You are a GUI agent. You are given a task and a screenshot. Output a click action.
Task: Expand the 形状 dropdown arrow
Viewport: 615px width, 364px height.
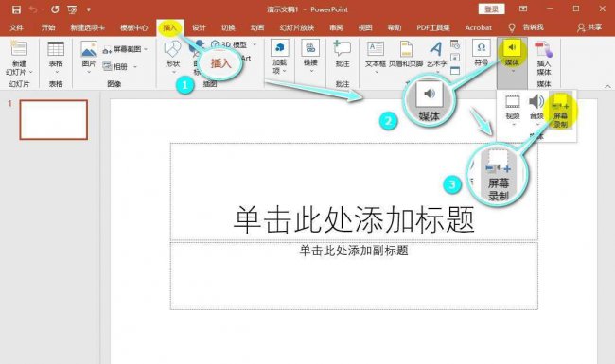point(173,72)
